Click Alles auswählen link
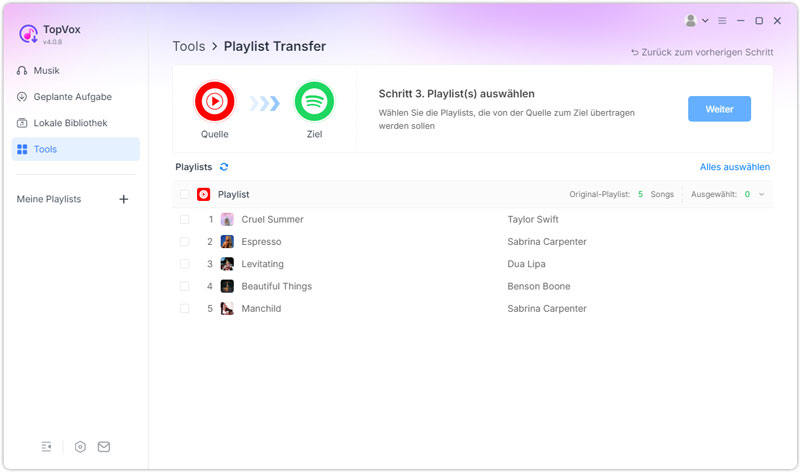Viewport: 800px width, 472px height. [735, 167]
